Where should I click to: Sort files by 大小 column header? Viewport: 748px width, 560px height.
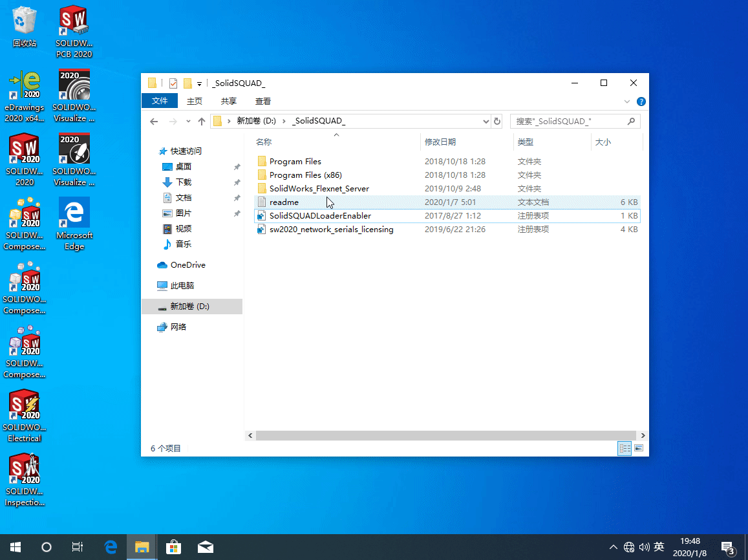(x=617, y=142)
